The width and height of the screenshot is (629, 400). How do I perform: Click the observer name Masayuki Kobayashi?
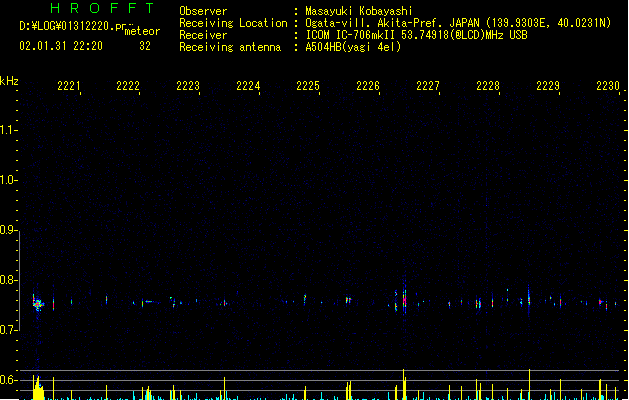click(x=359, y=11)
